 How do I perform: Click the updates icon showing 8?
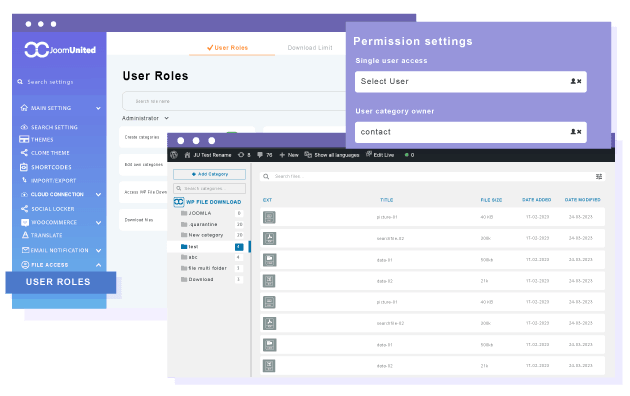tap(241, 155)
